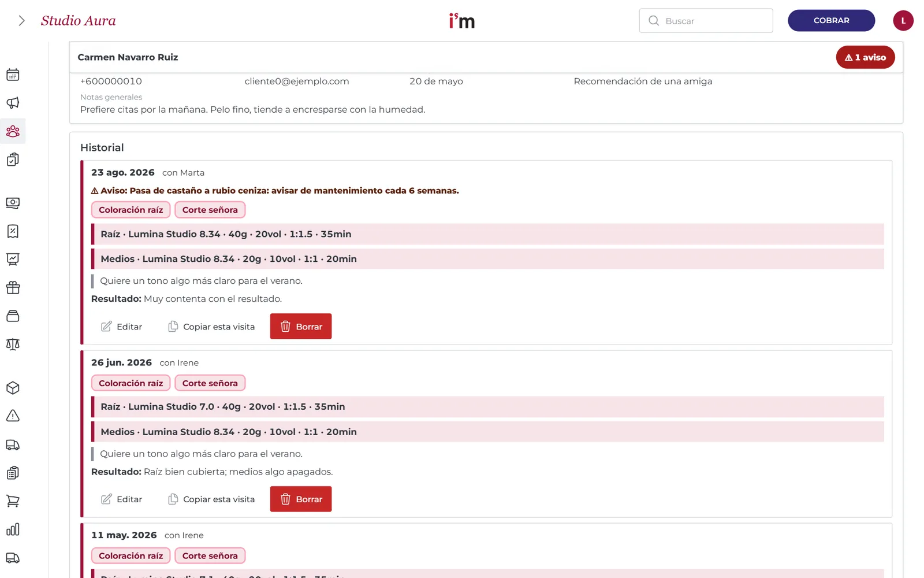Click Coloración raíz tag on 11 may. visit
This screenshot has width=924, height=578.
131,556
